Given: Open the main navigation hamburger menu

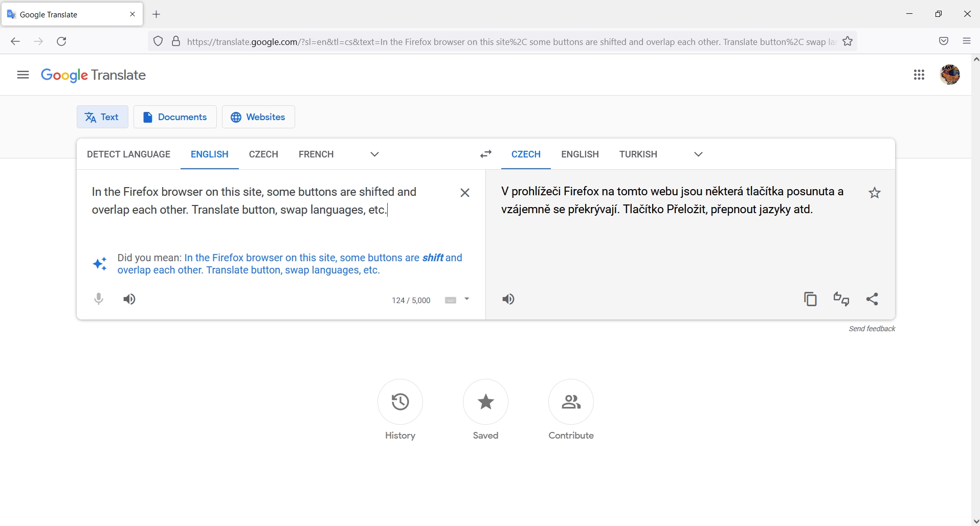Looking at the screenshot, I should [x=23, y=75].
